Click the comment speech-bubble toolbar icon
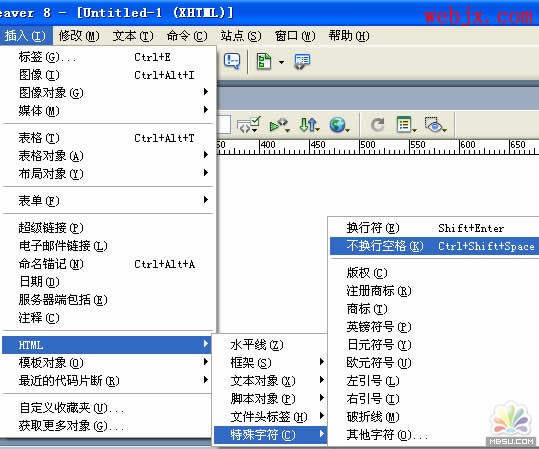The width and height of the screenshot is (539, 449). click(x=232, y=62)
